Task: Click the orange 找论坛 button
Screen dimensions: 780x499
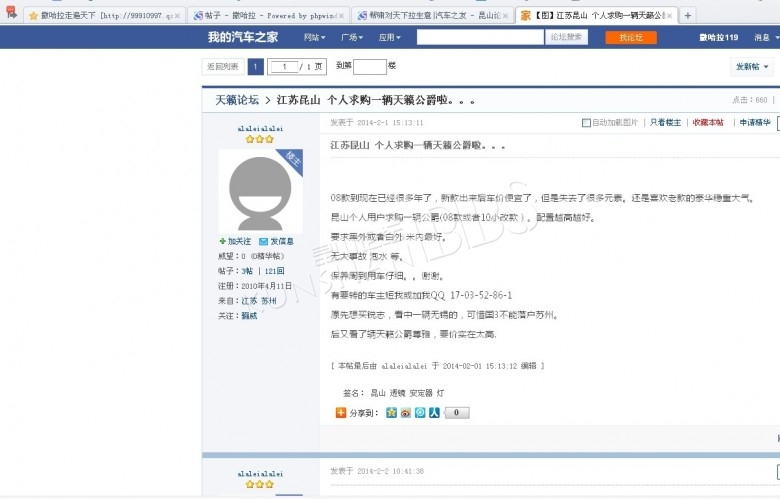Action: [x=631, y=37]
